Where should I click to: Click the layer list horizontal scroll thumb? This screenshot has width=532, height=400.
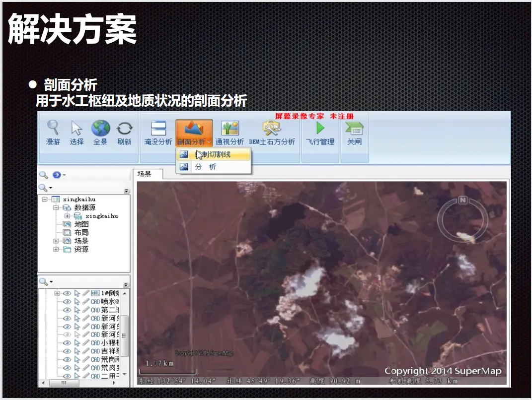[64, 383]
